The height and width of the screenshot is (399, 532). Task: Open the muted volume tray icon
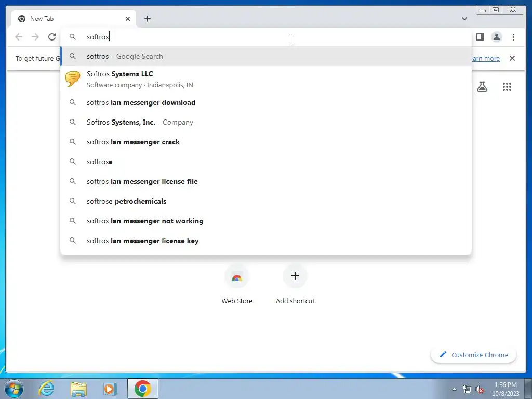(x=480, y=390)
